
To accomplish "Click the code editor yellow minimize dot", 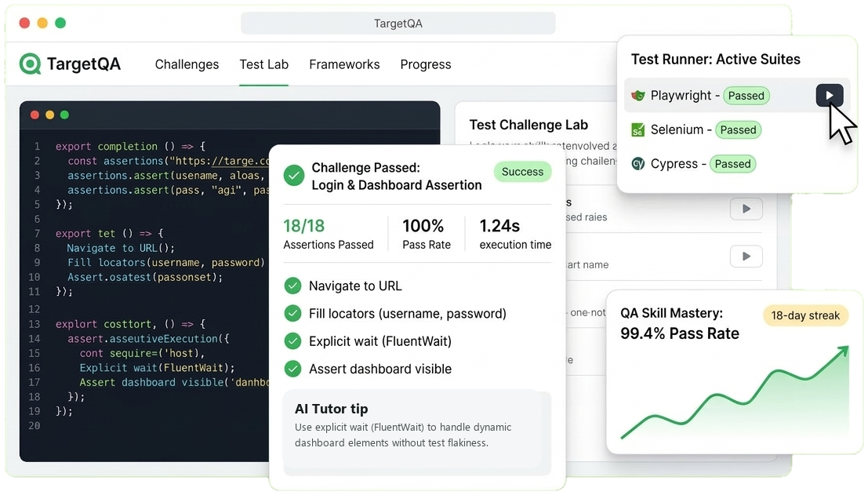I will point(50,115).
